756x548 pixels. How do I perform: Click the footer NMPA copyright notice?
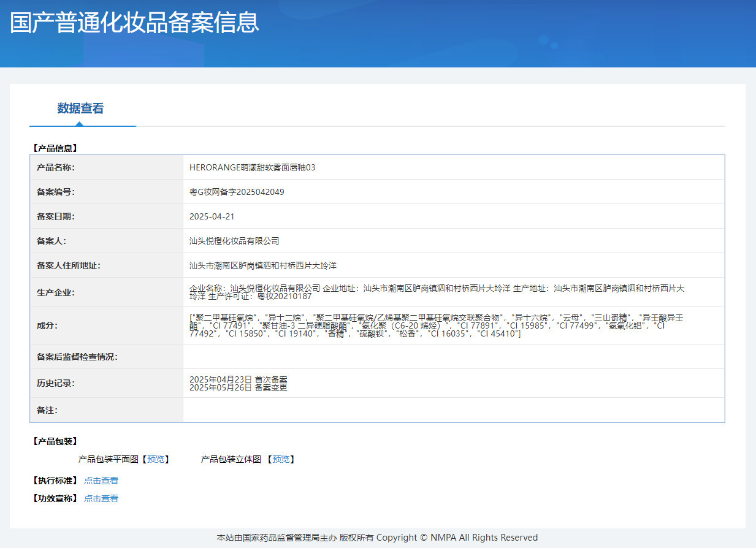click(x=377, y=538)
